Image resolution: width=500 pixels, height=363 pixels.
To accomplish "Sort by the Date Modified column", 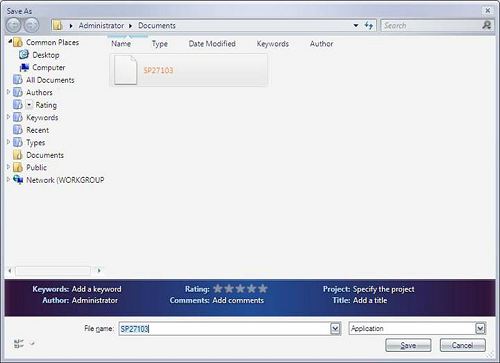I will pos(212,44).
